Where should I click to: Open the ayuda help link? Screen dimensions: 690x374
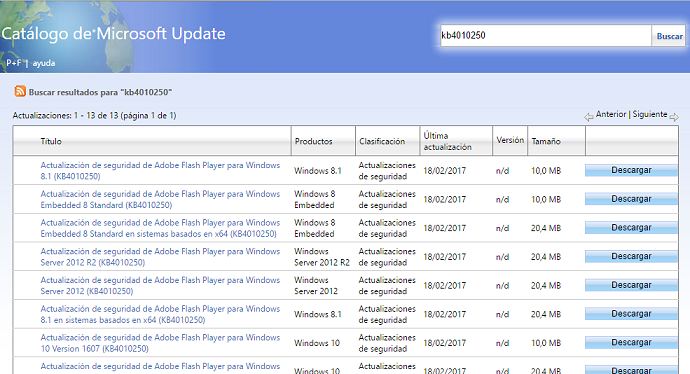(44, 63)
